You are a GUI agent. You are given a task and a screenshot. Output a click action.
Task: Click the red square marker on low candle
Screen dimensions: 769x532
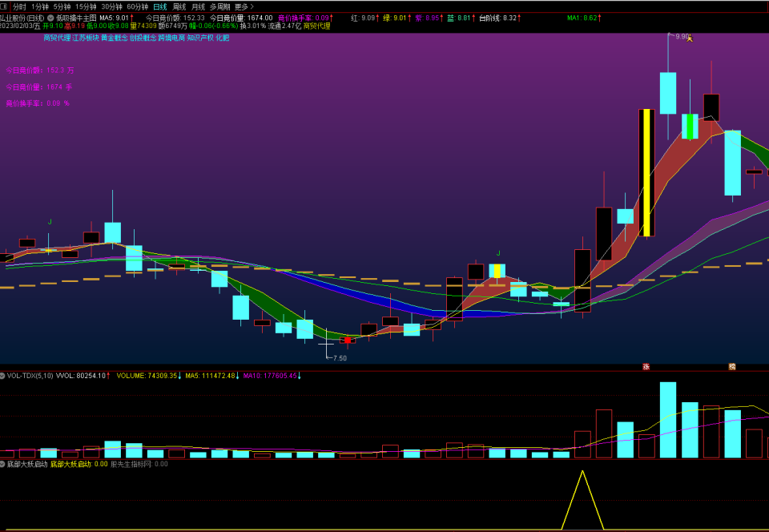(x=348, y=340)
